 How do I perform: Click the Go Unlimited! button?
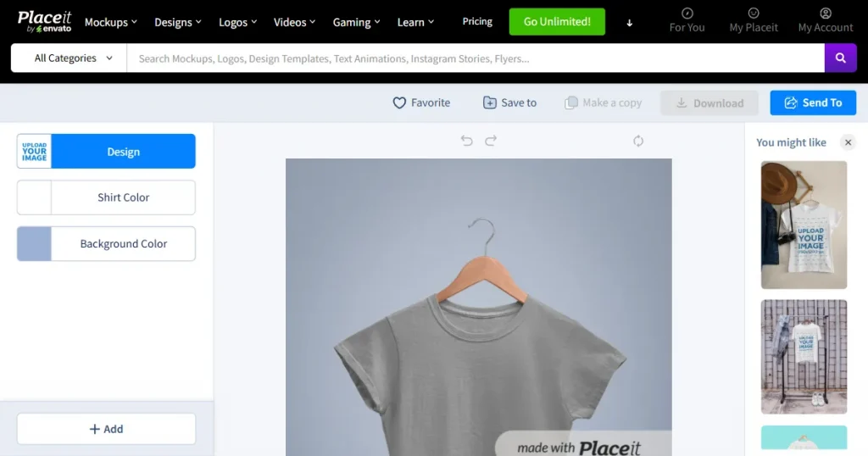(557, 21)
